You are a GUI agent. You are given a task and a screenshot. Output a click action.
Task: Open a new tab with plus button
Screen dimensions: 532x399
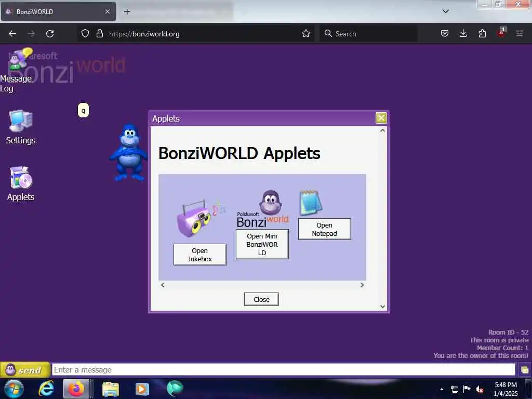127,11
